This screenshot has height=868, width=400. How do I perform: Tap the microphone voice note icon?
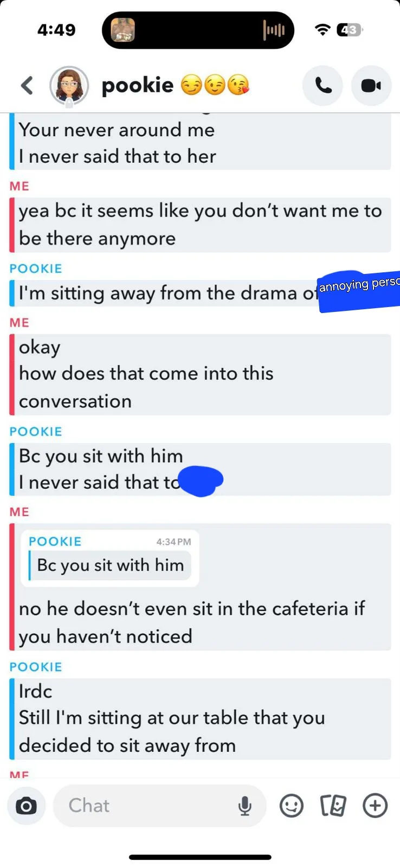click(245, 806)
